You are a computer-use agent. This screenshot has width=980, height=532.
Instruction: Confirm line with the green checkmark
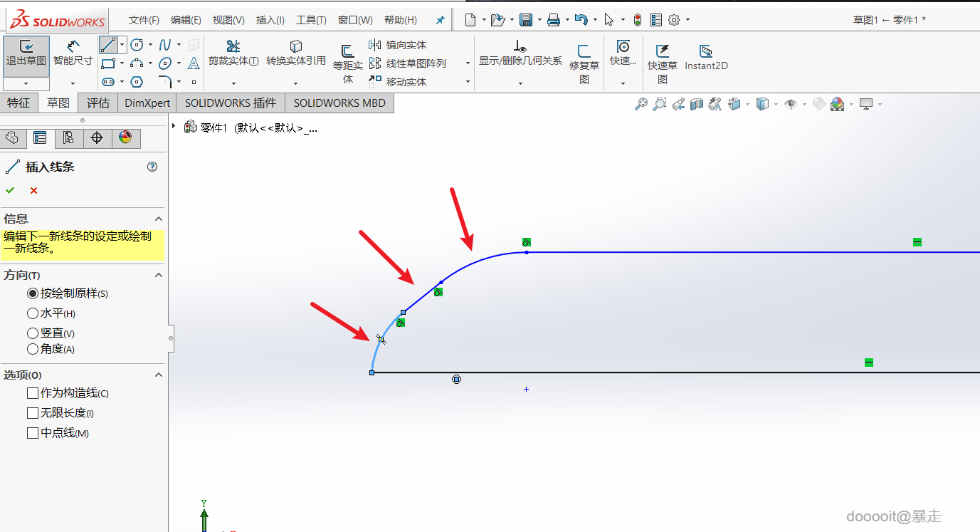(x=10, y=190)
